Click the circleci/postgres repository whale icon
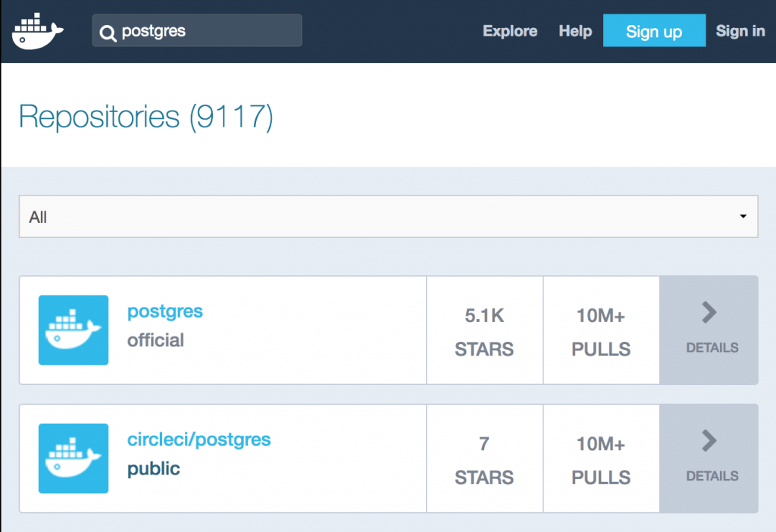 (74, 458)
